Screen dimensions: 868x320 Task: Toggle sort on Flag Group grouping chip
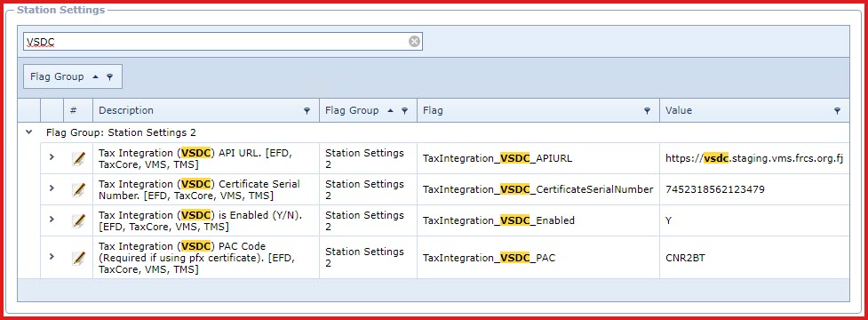tap(57, 77)
